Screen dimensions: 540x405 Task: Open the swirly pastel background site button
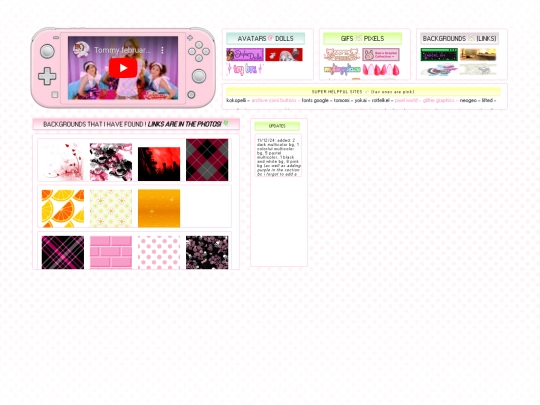pyautogui.click(x=439, y=70)
